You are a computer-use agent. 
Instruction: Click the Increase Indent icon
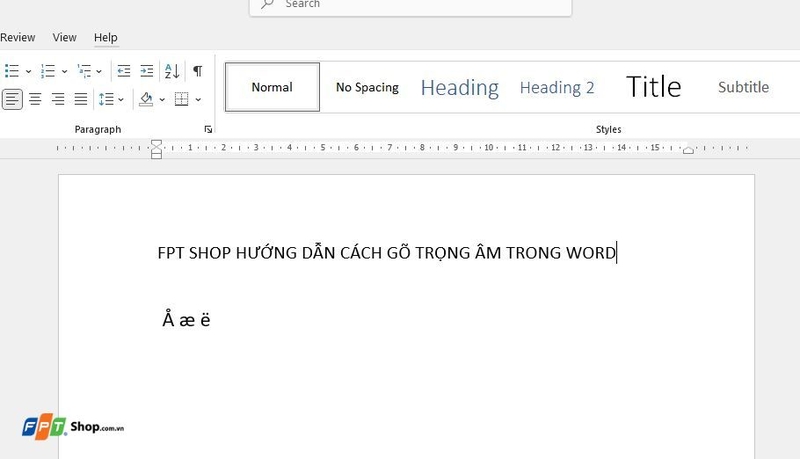(147, 71)
